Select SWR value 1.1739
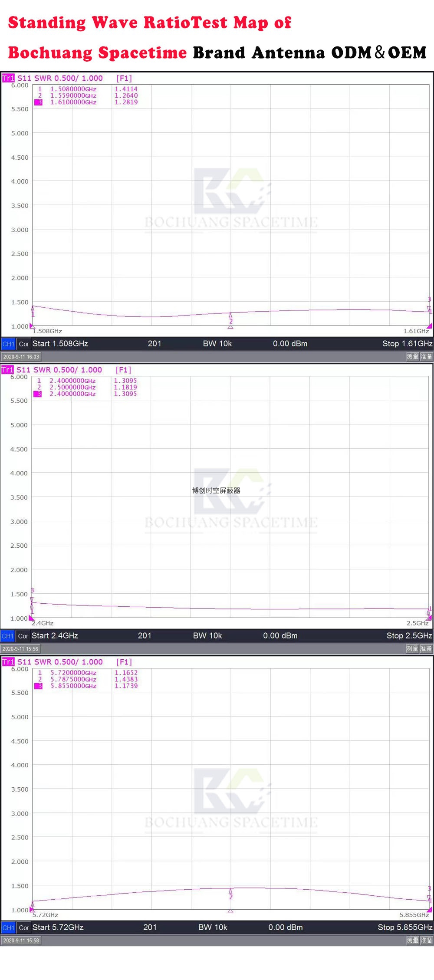Viewport: 434px width, 980px height. 126,686
